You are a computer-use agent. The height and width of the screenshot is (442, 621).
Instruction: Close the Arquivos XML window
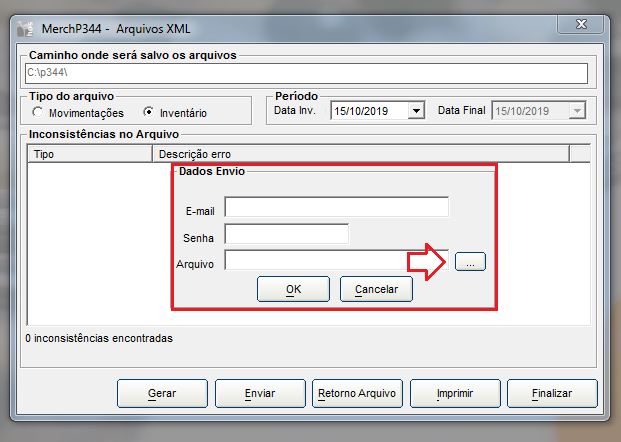coord(578,26)
